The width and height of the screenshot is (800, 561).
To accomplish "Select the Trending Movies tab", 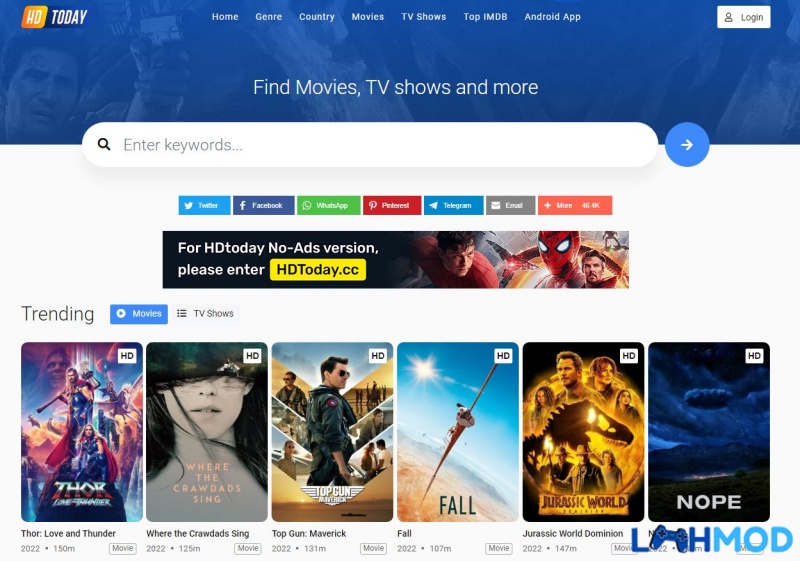I will [x=139, y=314].
